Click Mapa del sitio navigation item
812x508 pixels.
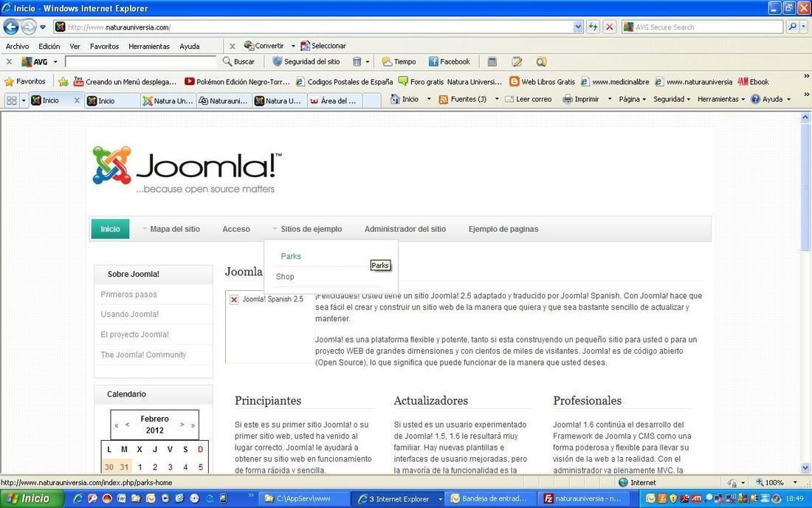174,229
